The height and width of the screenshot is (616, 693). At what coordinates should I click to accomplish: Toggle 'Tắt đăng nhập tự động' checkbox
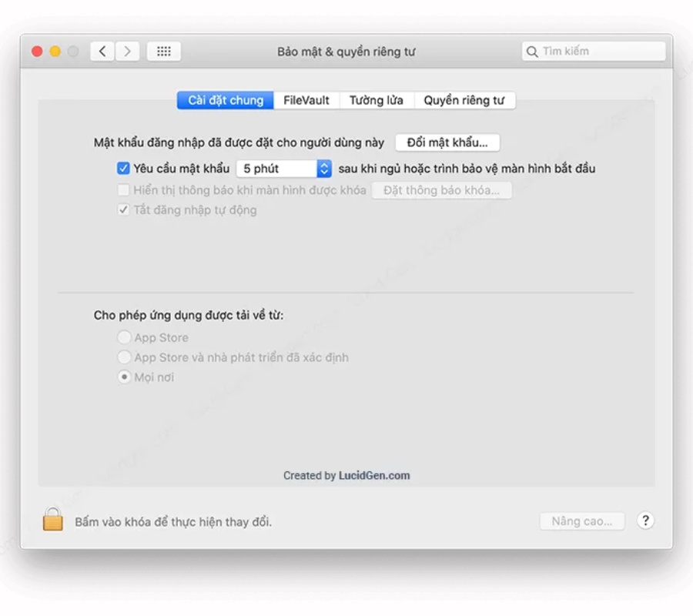pos(123,210)
